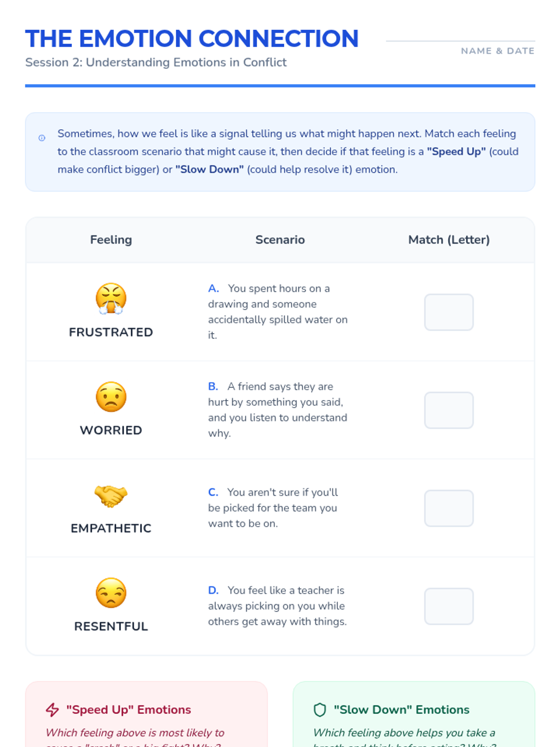560x747 pixels.
Task: Click the worried face emoji
Action: point(111,397)
